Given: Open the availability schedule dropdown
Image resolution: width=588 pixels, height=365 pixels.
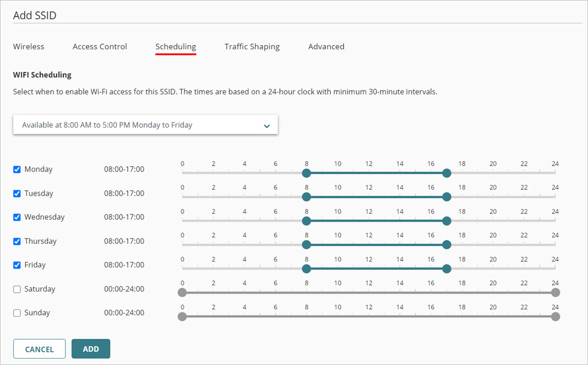Looking at the screenshot, I should pos(145,124).
